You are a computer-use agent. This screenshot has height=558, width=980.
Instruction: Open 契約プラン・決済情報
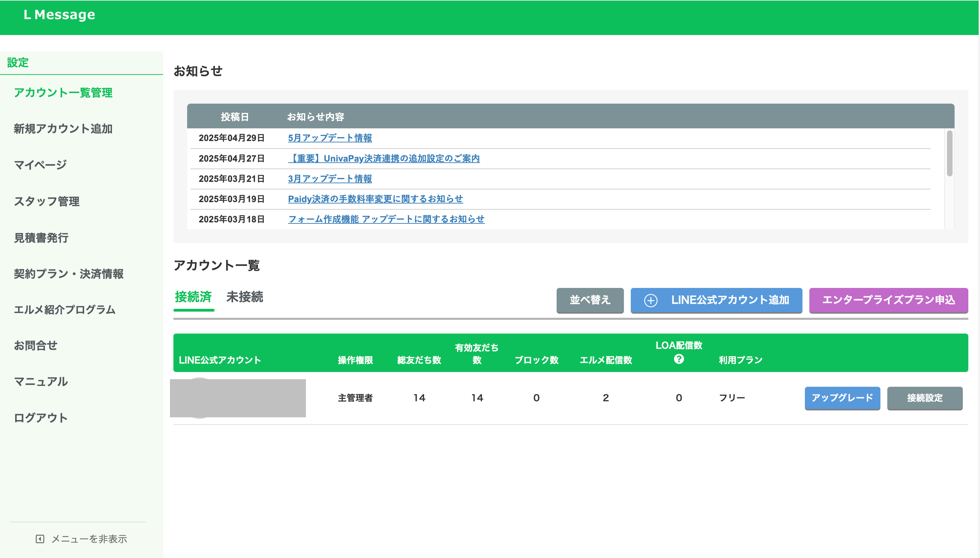click(x=69, y=273)
